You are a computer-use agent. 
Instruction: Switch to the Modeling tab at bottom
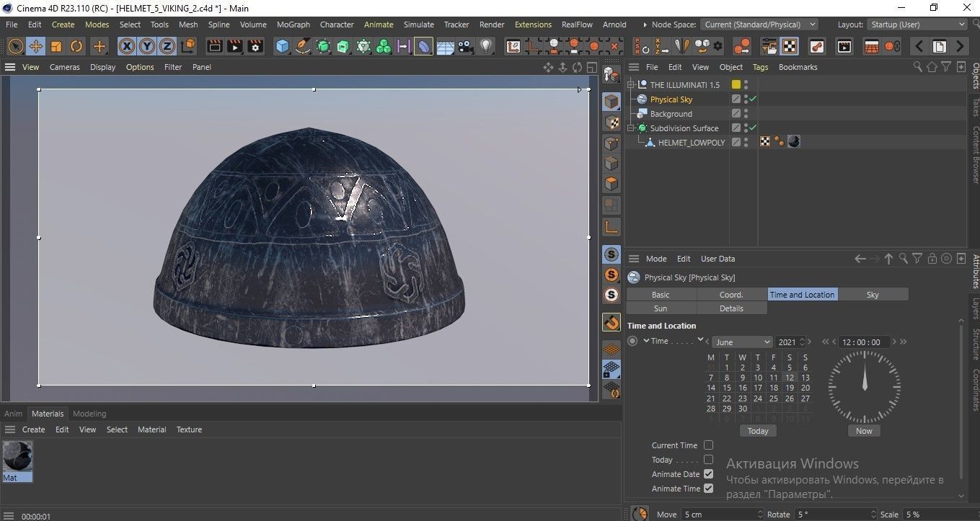click(89, 414)
